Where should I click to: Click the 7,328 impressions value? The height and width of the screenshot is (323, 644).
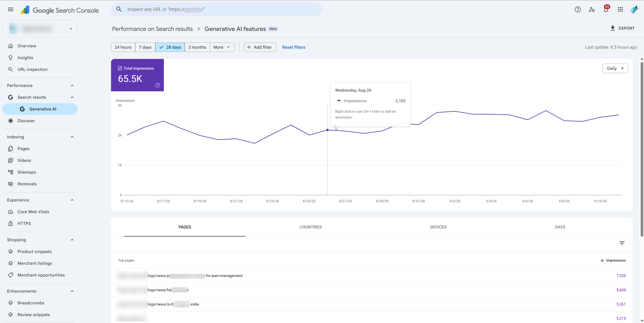point(621,276)
